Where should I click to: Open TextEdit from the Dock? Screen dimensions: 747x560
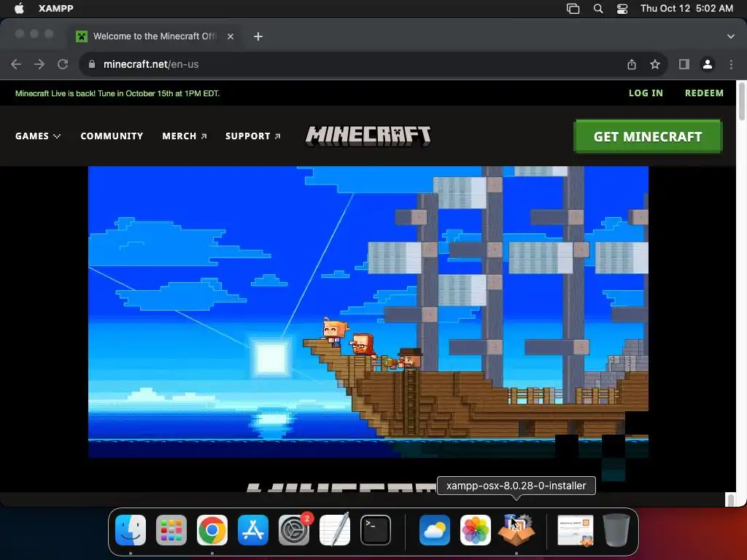pyautogui.click(x=334, y=530)
